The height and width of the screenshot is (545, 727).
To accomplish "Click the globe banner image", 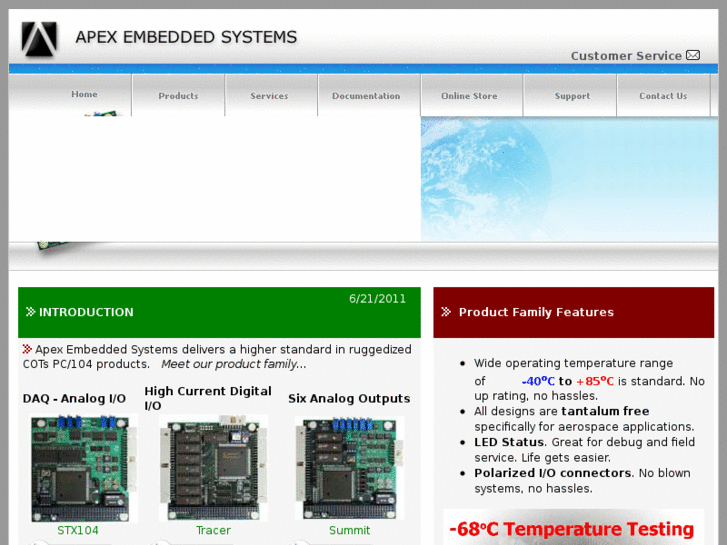I will [x=569, y=179].
